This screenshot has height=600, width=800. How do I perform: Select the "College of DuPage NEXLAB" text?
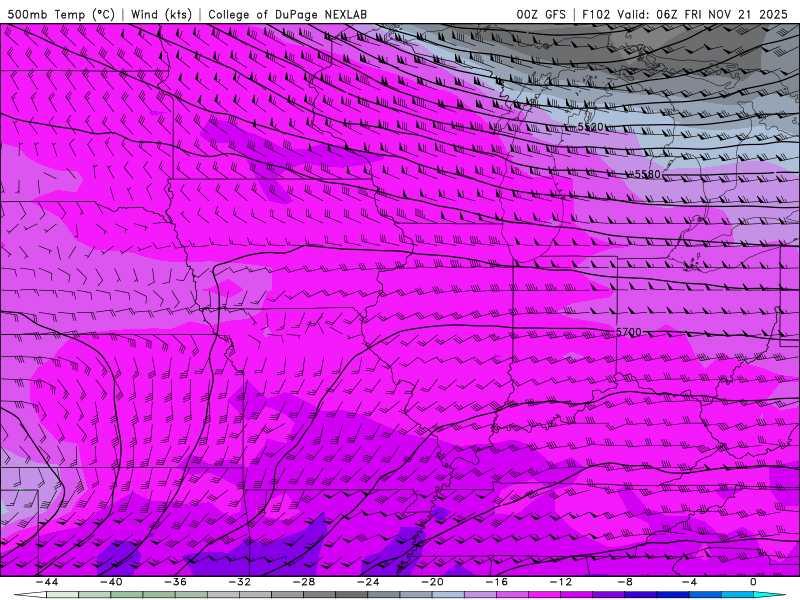tap(287, 14)
